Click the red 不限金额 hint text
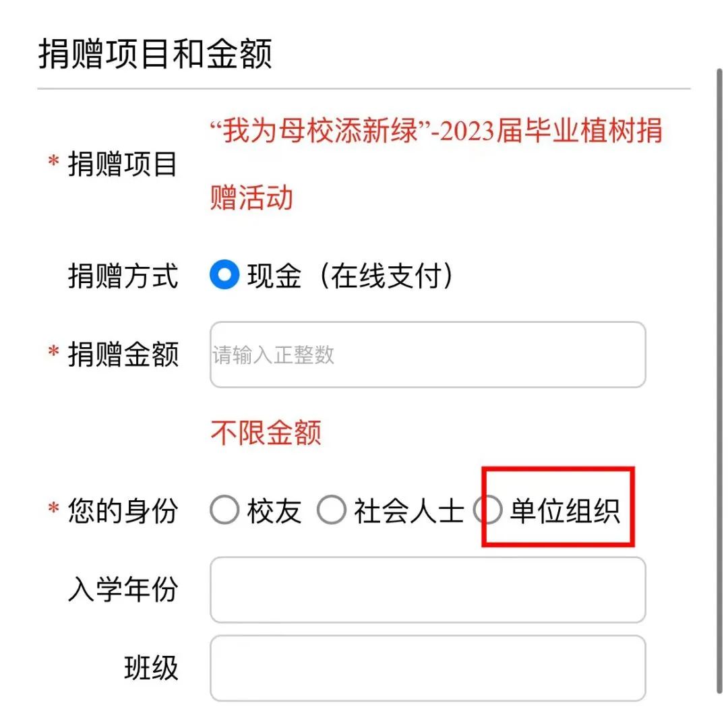728x728 pixels. [266, 433]
